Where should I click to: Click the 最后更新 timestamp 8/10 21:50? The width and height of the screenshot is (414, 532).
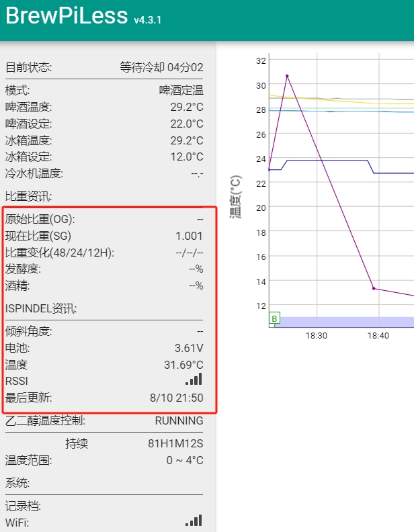[176, 398]
